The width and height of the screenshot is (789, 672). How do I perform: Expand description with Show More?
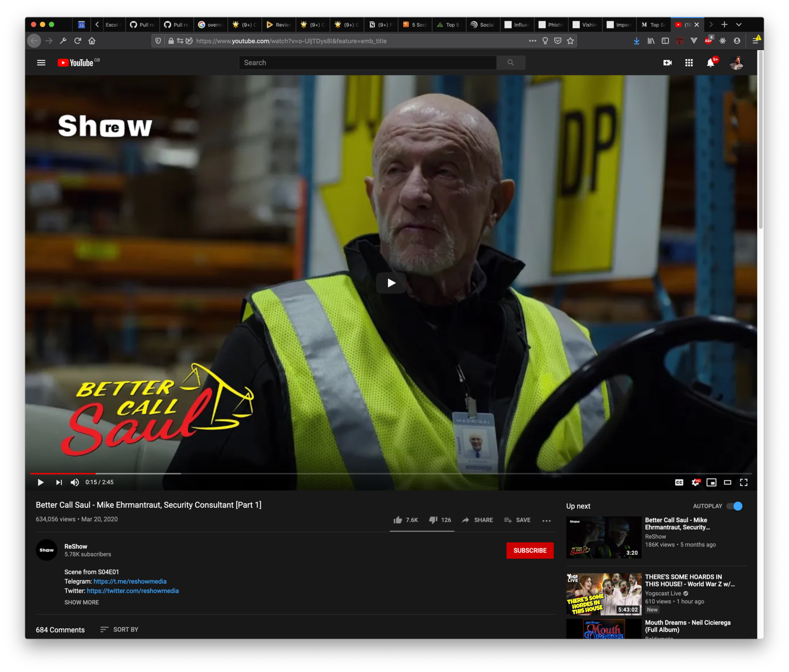[82, 602]
